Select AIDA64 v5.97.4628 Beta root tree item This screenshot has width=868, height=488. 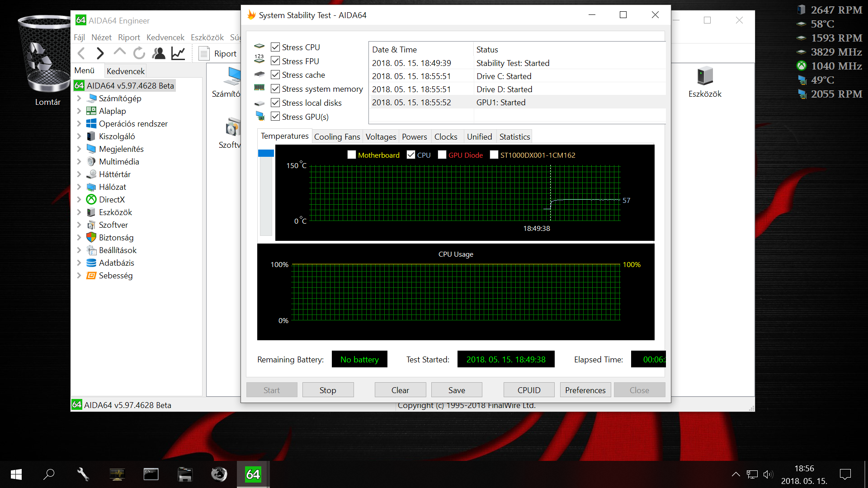tap(124, 85)
